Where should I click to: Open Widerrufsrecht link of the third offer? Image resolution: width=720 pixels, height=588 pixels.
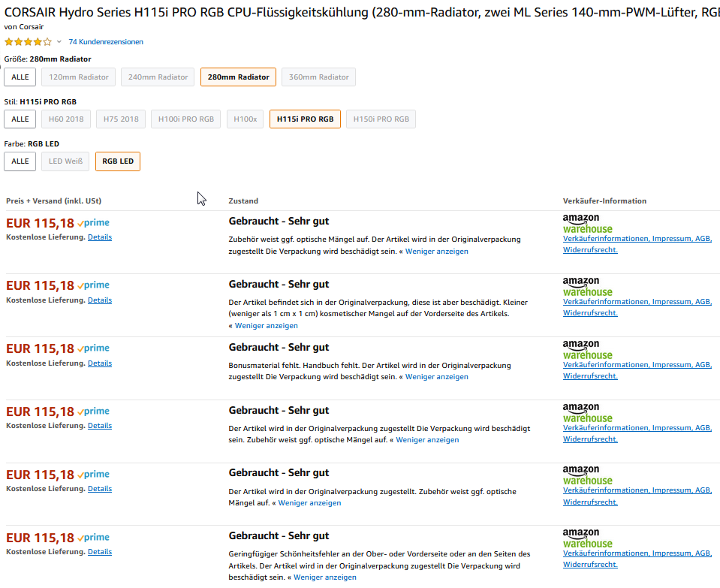[590, 375]
